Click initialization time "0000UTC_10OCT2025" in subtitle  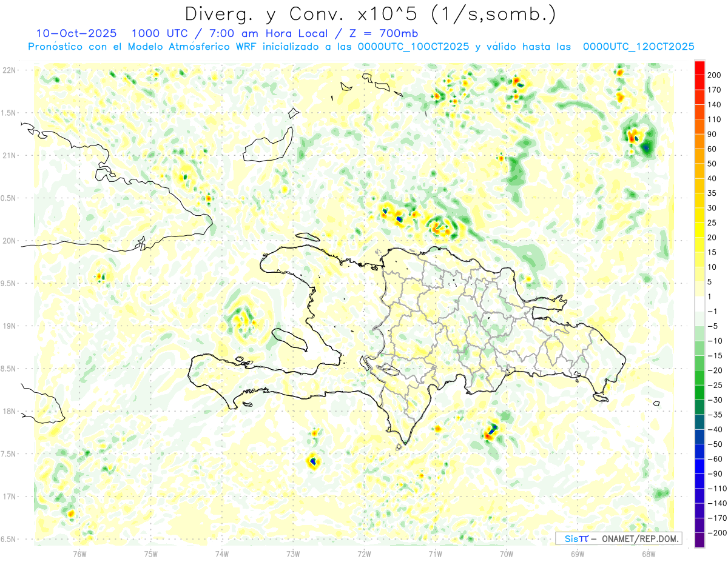(x=413, y=47)
